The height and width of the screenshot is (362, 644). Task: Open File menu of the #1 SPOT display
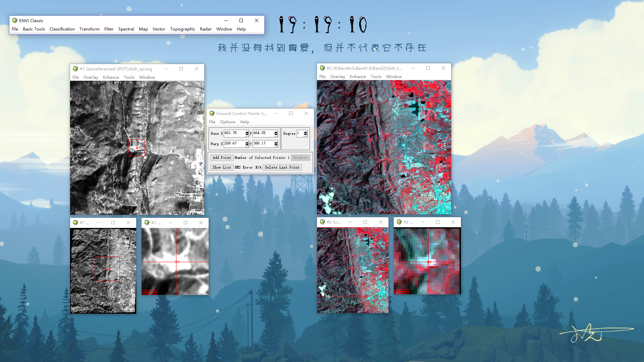76,77
